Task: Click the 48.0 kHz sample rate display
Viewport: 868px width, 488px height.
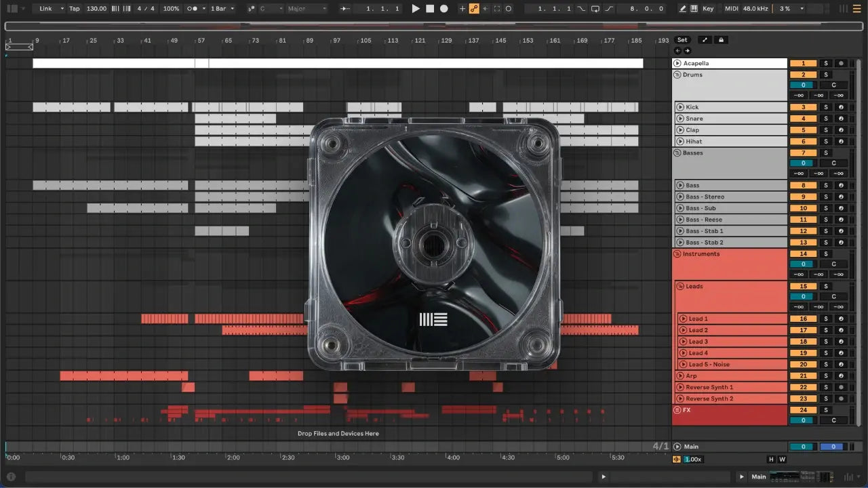Action: click(757, 9)
